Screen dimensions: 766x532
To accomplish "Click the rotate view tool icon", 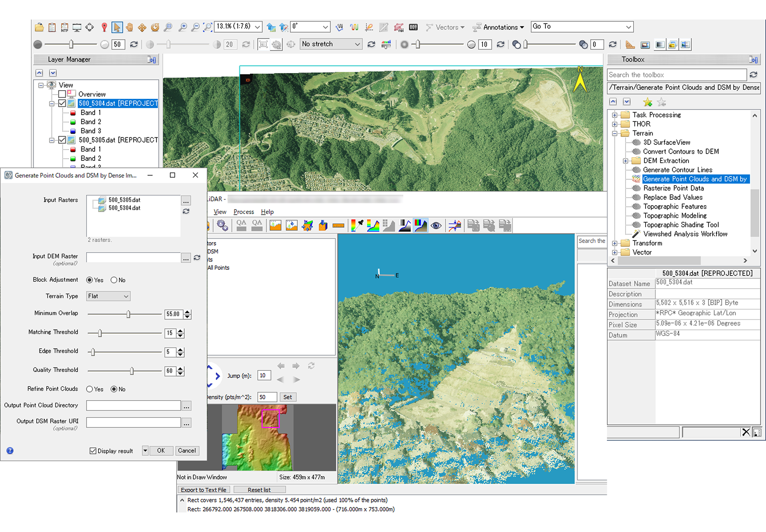I will 155,27.
